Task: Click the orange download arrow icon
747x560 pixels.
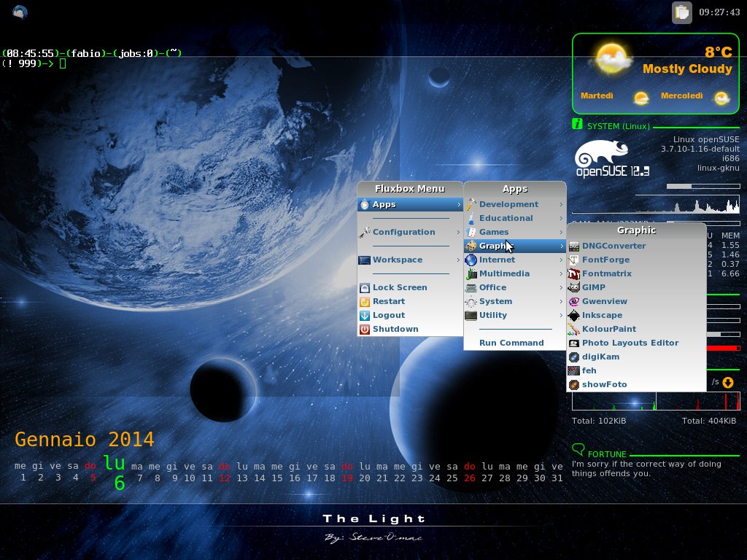Action: pos(728,382)
